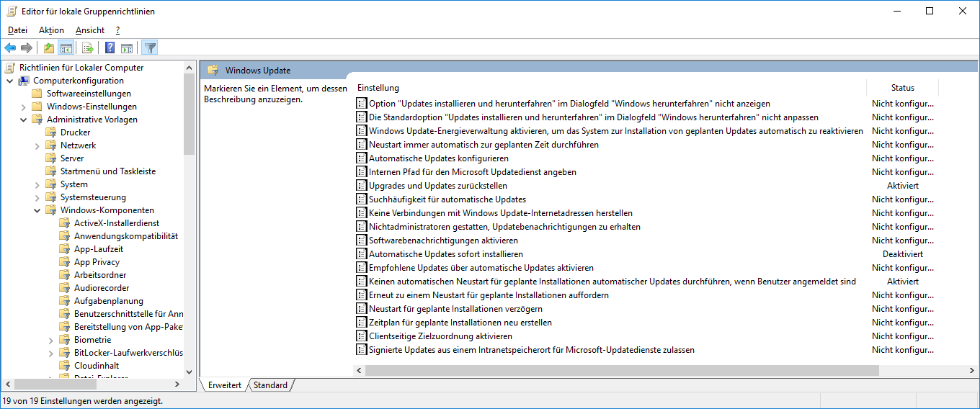
Task: Click the 'Deaktiviert' status cell
Action: [902, 254]
